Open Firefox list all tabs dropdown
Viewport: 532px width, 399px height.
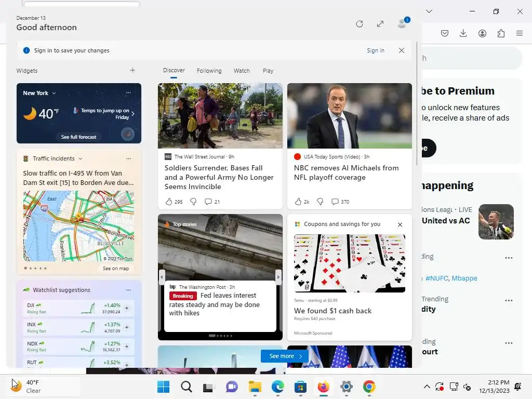tap(429, 11)
